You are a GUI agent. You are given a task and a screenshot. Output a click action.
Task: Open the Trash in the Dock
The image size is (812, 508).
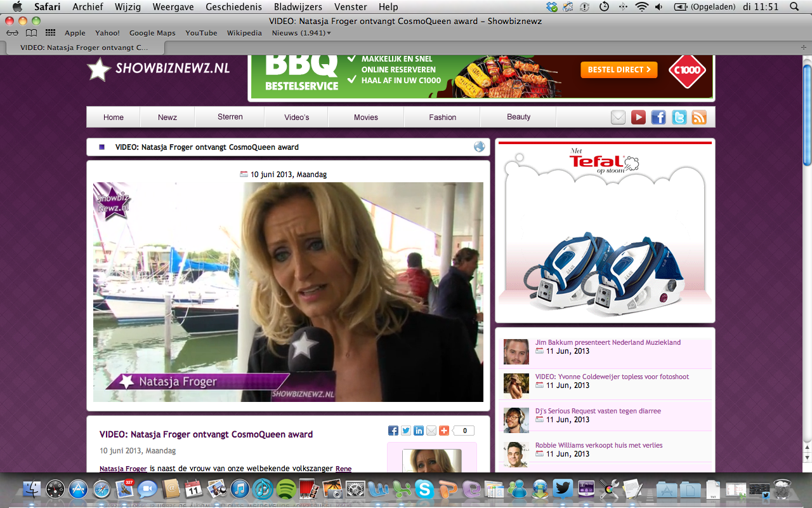pos(783,489)
